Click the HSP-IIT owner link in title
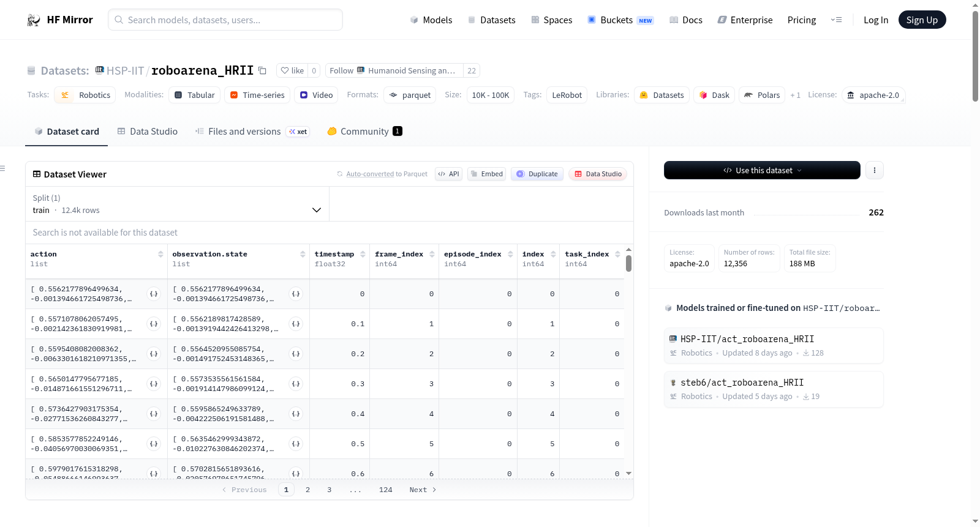980x527 pixels. [x=126, y=70]
